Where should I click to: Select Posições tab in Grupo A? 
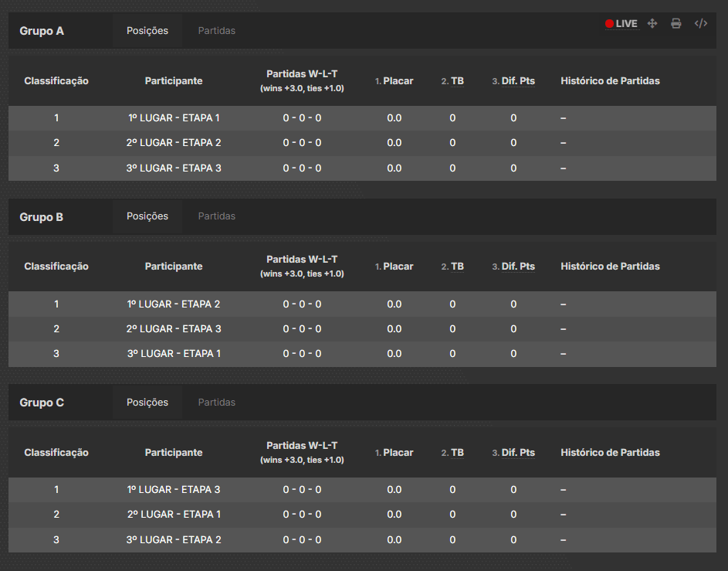(x=147, y=31)
